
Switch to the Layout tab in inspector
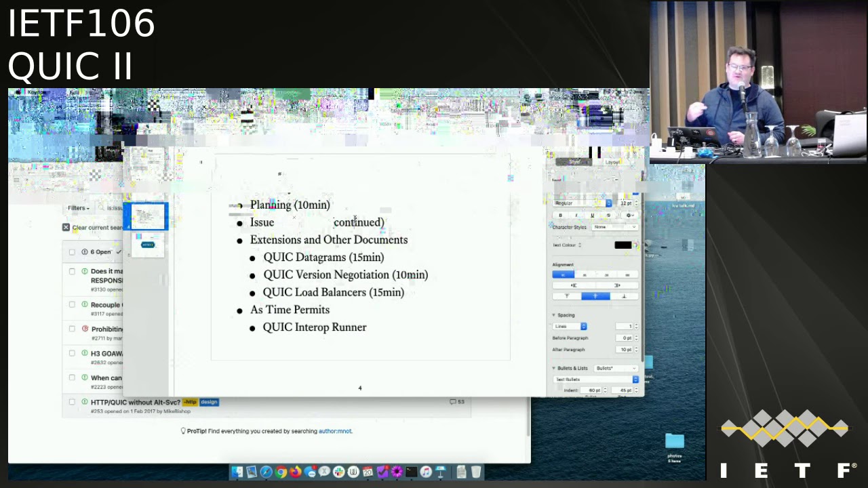click(x=612, y=162)
